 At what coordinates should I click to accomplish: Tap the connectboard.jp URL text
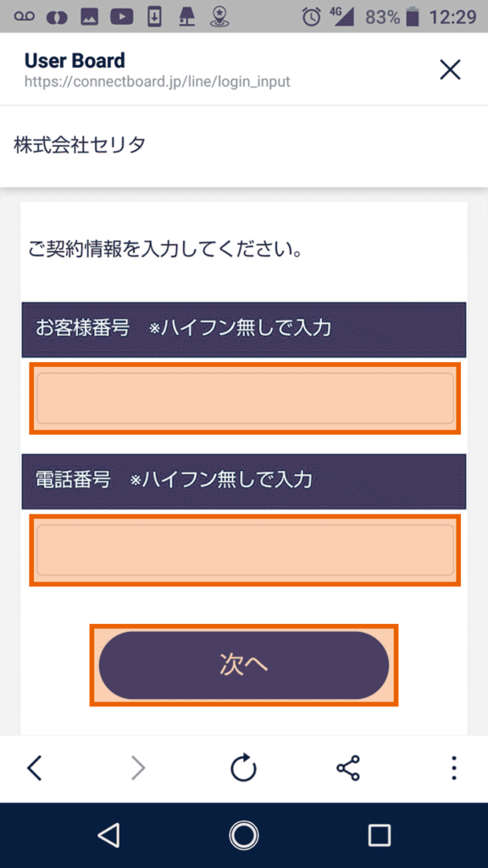pyautogui.click(x=157, y=82)
